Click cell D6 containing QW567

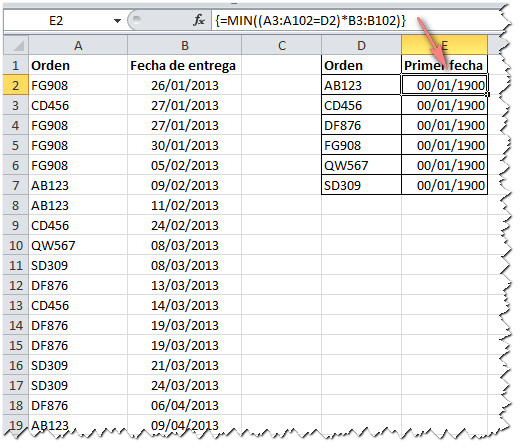click(x=361, y=165)
